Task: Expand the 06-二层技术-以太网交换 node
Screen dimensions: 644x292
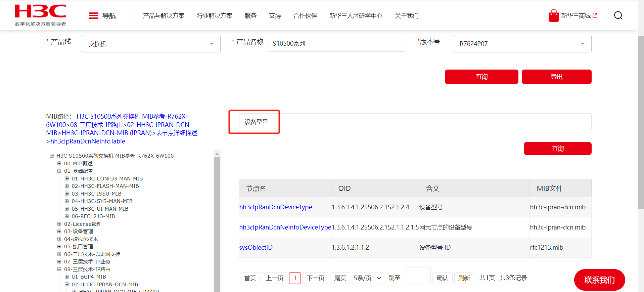Action: coord(59,254)
